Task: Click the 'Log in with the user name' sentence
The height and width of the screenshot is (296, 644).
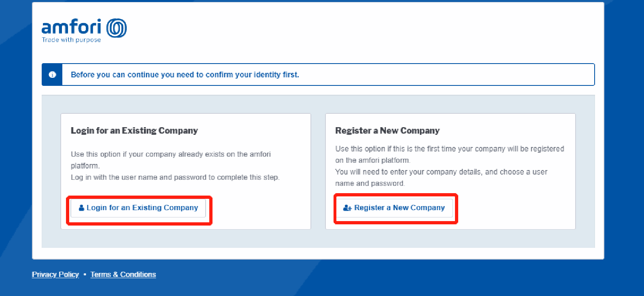Action: click(x=175, y=177)
